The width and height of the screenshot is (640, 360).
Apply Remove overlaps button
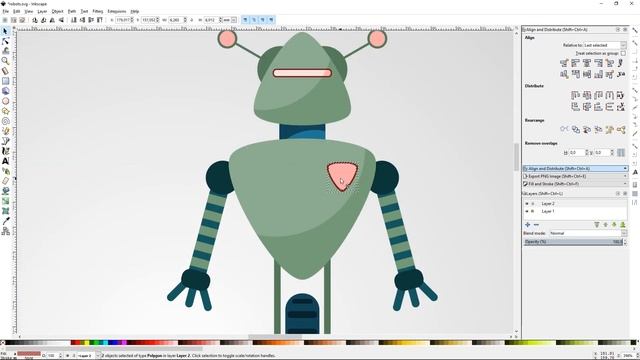[x=621, y=153]
